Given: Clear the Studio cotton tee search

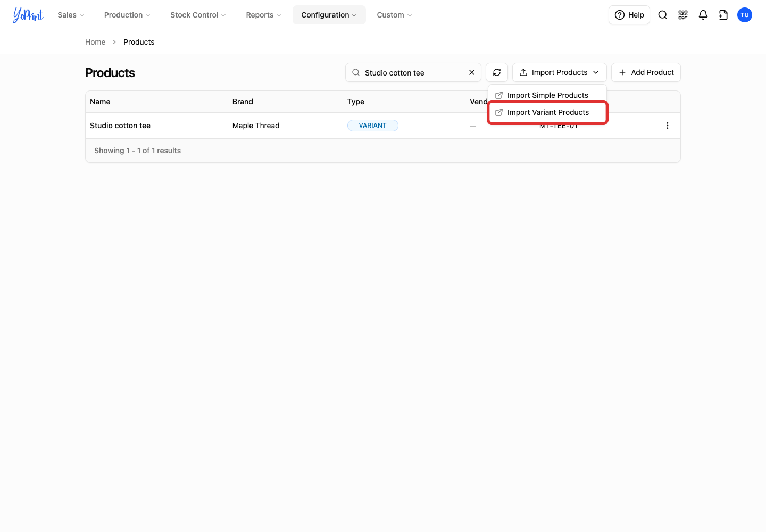Looking at the screenshot, I should pyautogui.click(x=472, y=72).
